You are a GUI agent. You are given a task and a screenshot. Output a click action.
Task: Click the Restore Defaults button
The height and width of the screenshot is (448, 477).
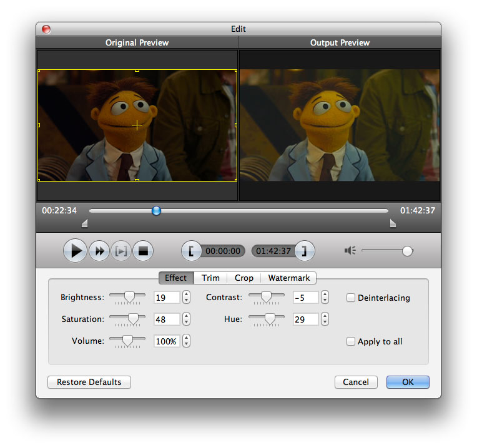pyautogui.click(x=89, y=382)
